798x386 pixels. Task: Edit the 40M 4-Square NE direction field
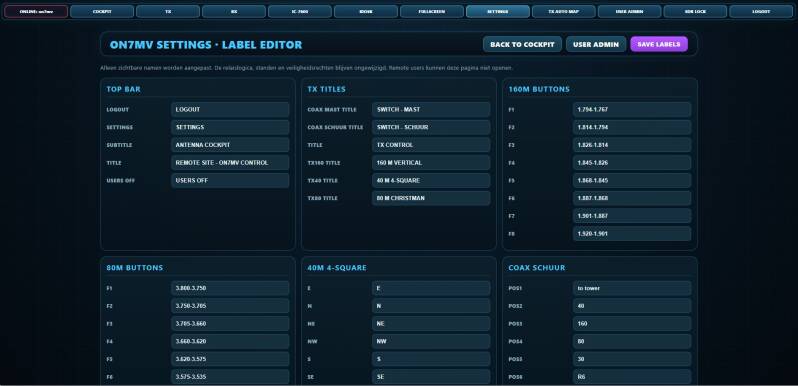coord(431,324)
